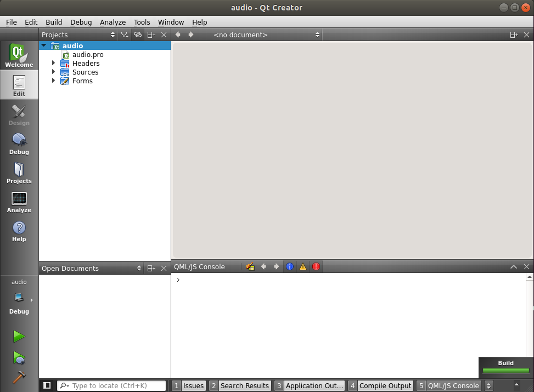The image size is (534, 392).
Task: Show the Search Results pane
Action: 240,385
